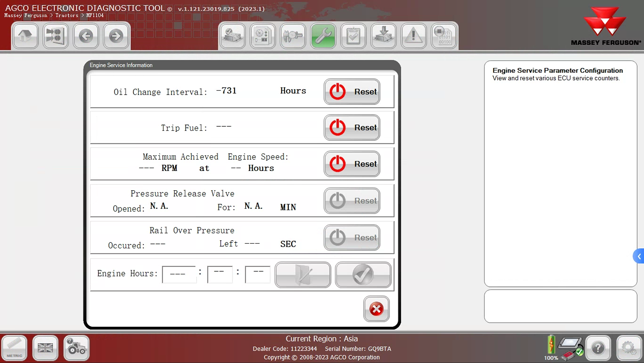Click the download-to-ECU programming icon
This screenshot has width=644, height=363.
tap(383, 36)
